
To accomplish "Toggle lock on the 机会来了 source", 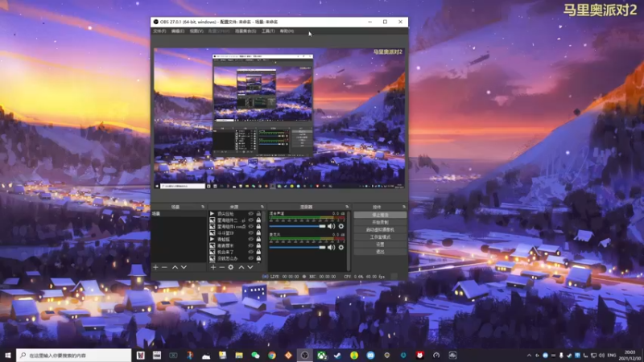I will coord(258,252).
